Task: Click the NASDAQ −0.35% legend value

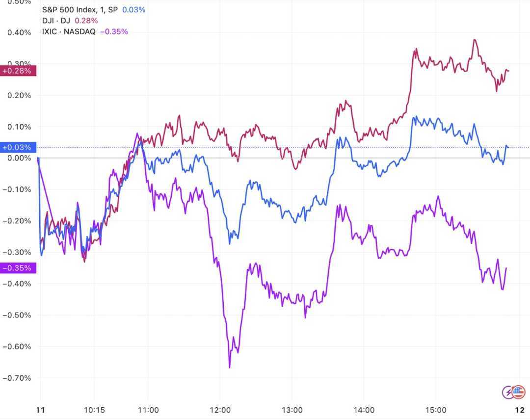Action: (113, 31)
